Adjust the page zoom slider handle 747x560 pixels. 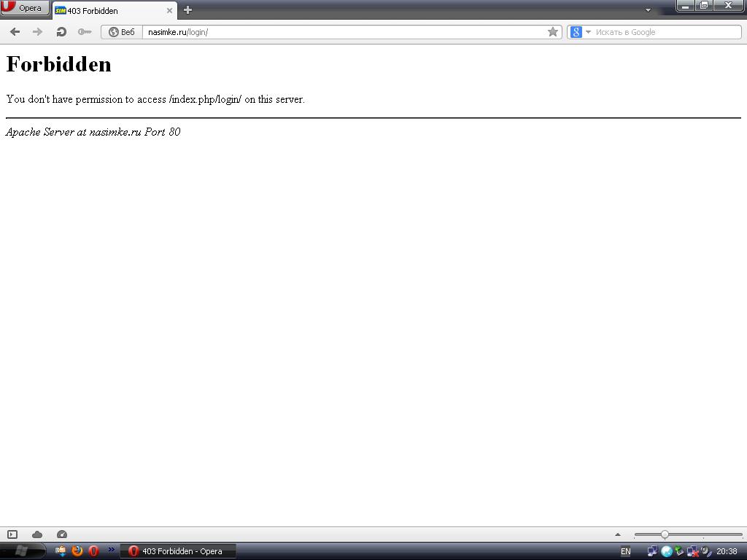coord(665,534)
